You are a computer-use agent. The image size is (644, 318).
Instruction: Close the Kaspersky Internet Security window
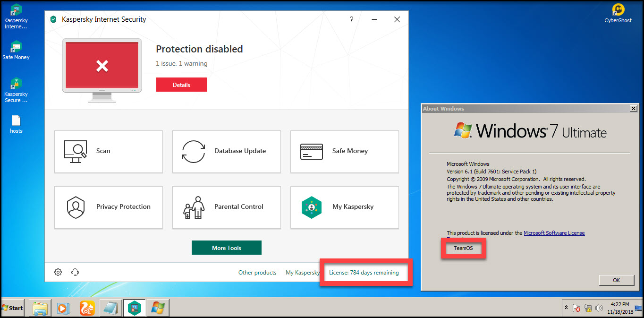[x=397, y=19]
